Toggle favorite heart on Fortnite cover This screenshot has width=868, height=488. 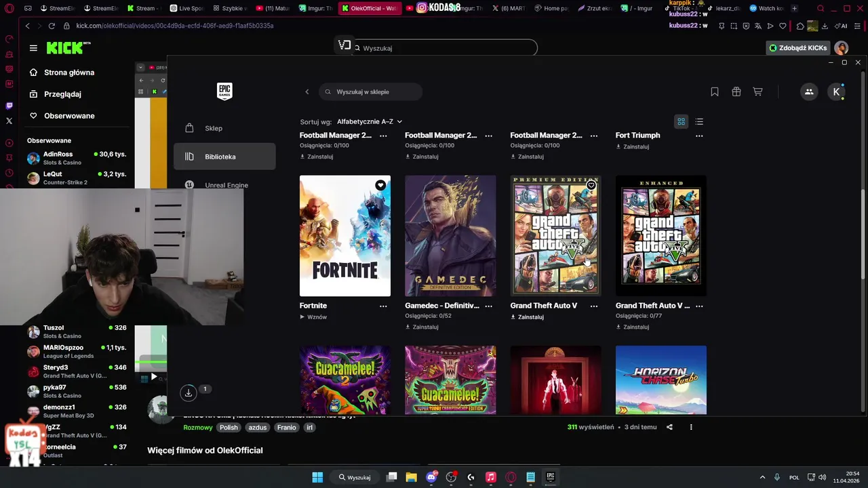tap(380, 185)
